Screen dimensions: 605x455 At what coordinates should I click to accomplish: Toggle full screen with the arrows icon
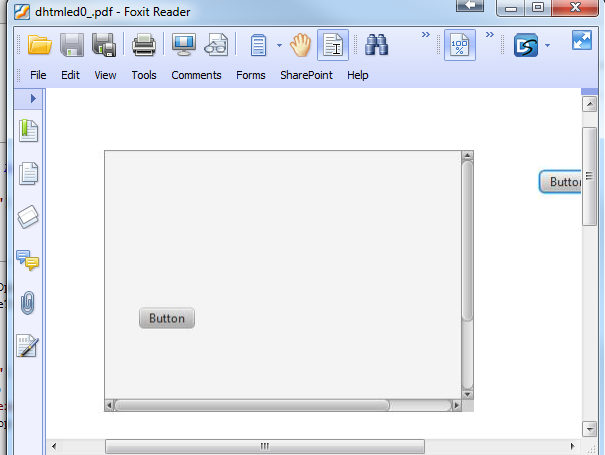[582, 40]
